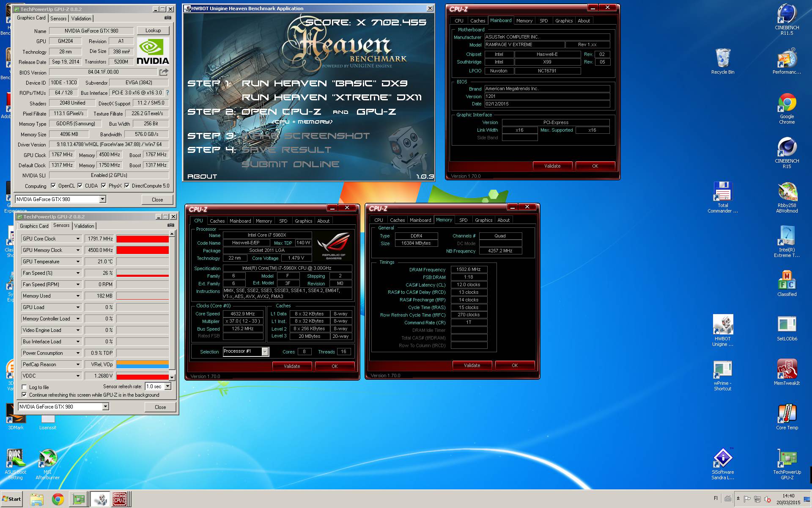Click ABOUT in Heaven Benchmark app

point(202,177)
